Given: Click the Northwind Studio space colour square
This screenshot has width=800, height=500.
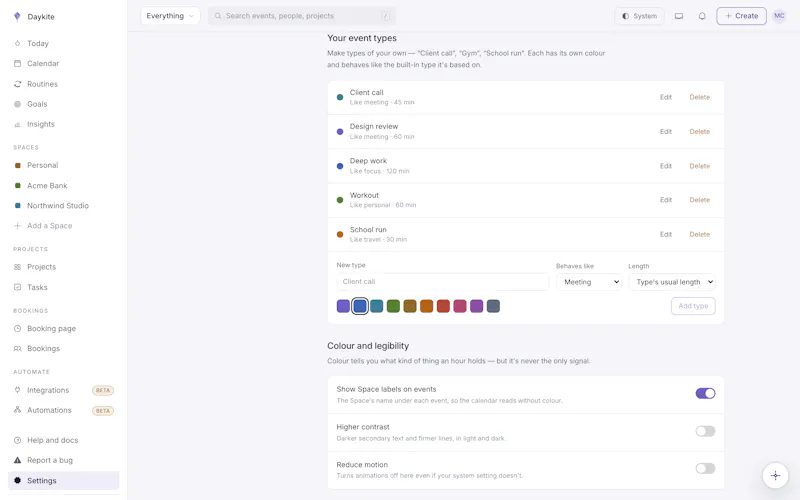Looking at the screenshot, I should [x=17, y=206].
